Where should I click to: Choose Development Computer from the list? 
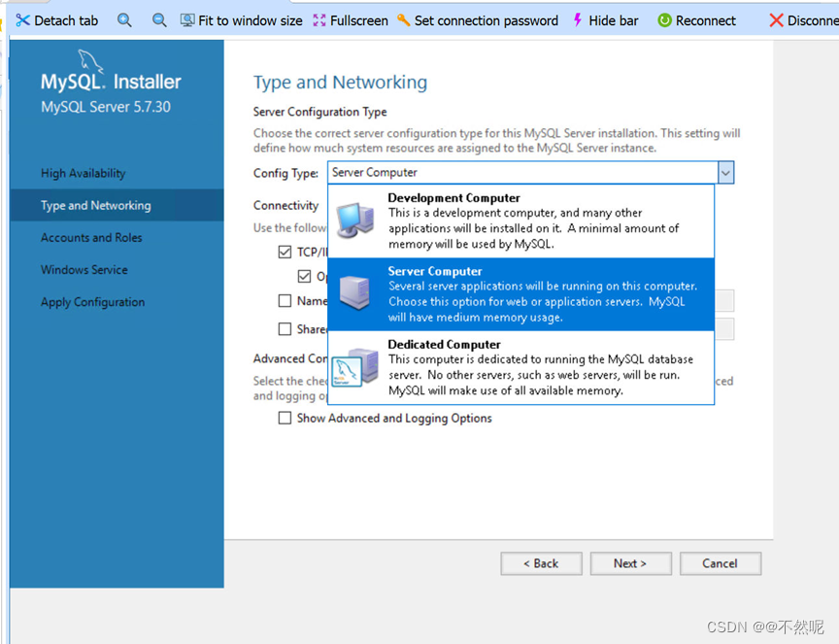[520, 221]
